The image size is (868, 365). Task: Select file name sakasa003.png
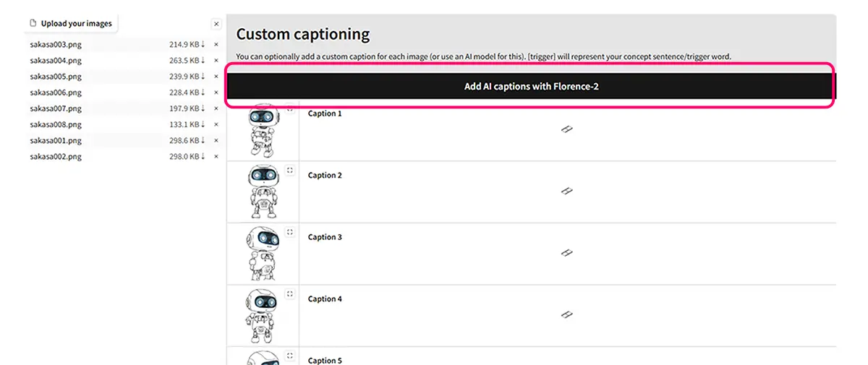pyautogui.click(x=56, y=44)
